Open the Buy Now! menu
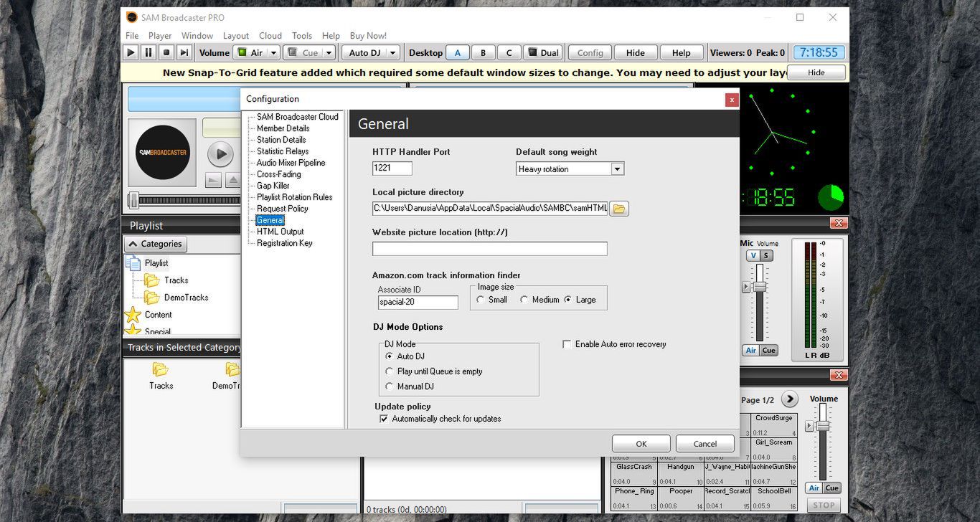The width and height of the screenshot is (980, 522). click(368, 35)
